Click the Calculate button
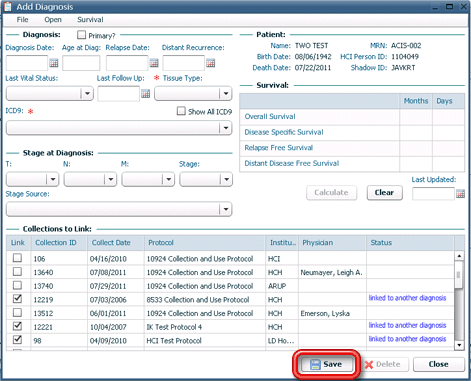471x381 pixels. tap(331, 193)
